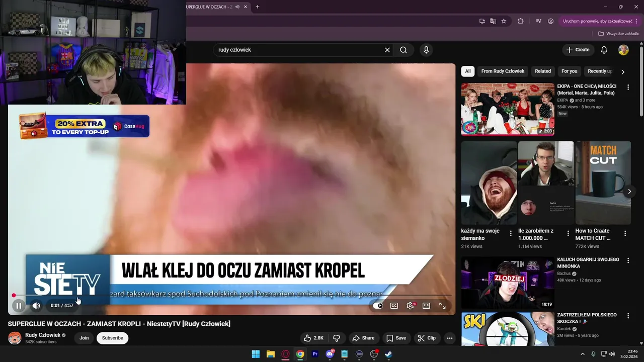Open options for 'How to Craate MATCH CUT'
Image resolution: width=644 pixels, height=362 pixels.
(x=625, y=233)
